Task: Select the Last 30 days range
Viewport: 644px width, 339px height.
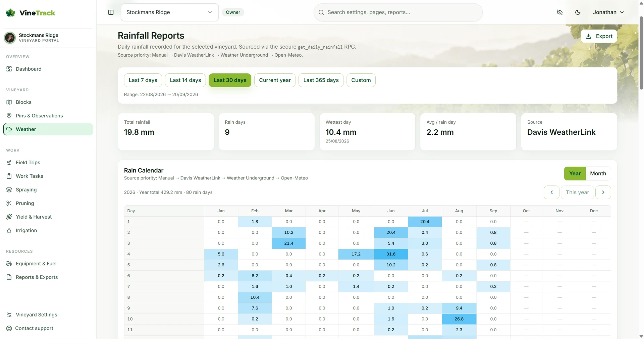Action: 230,80
